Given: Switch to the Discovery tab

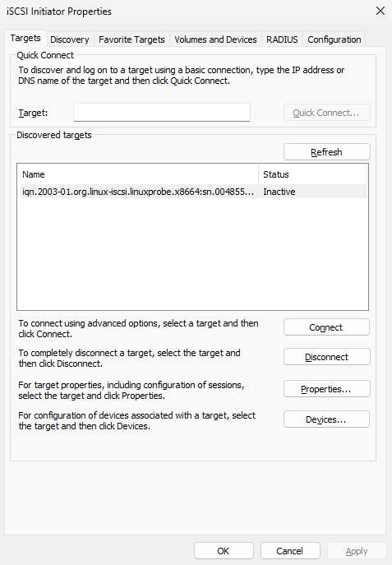Looking at the screenshot, I should [70, 39].
